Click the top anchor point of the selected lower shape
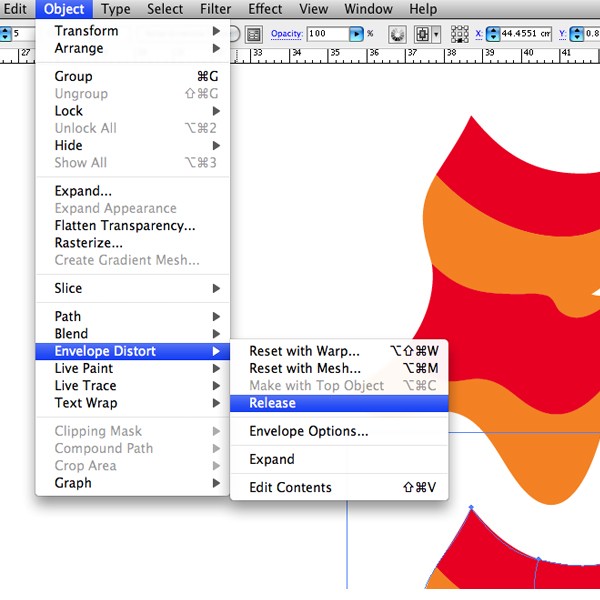 [471, 507]
